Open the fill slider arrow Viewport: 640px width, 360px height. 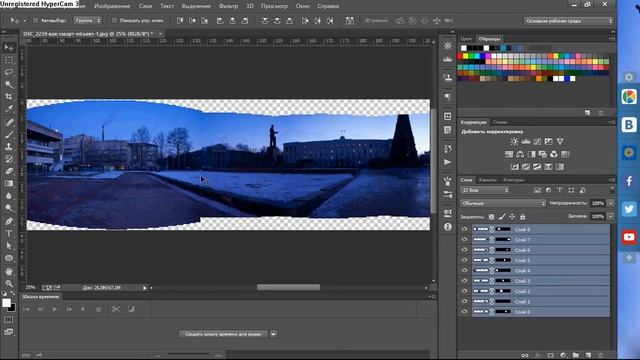coord(611,216)
